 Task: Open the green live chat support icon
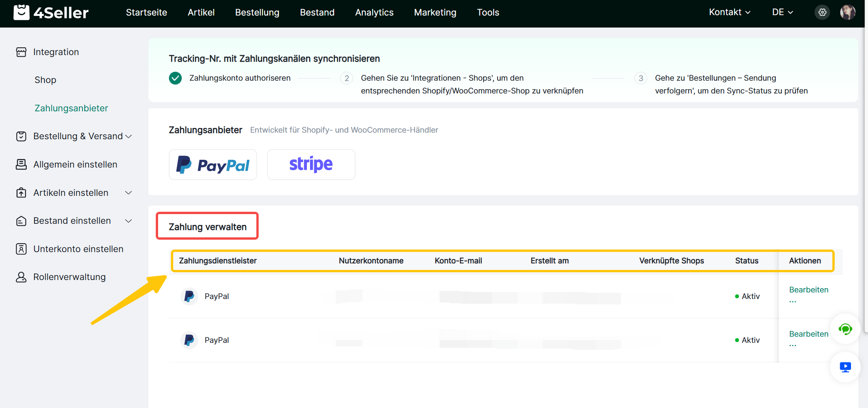tap(845, 329)
